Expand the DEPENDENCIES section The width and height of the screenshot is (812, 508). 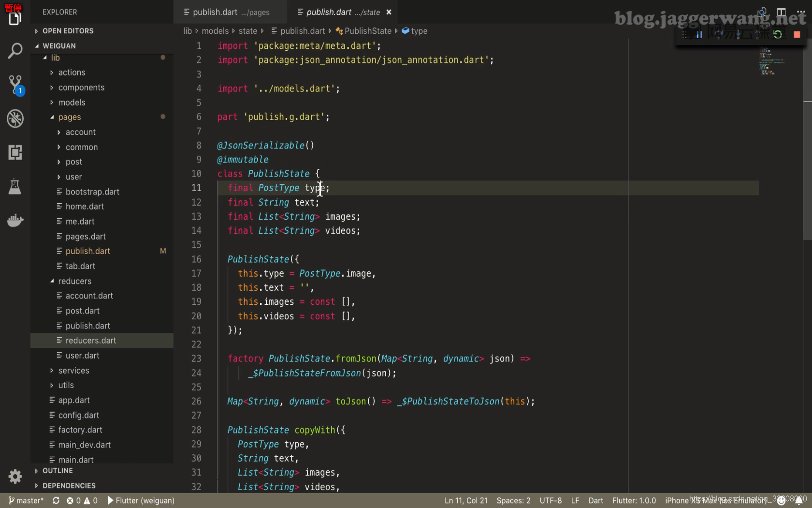point(101,486)
